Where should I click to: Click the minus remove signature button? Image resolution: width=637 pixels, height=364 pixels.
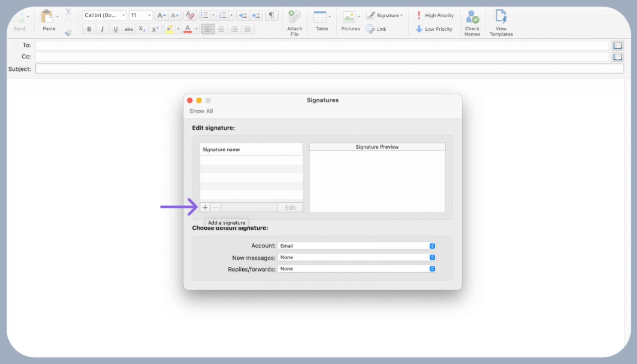pos(215,207)
